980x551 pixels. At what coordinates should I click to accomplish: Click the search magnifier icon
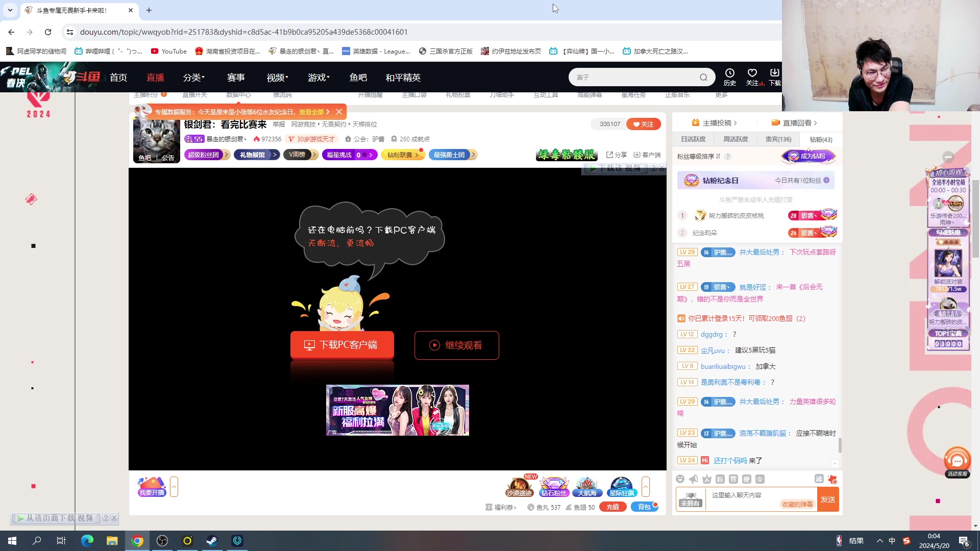click(x=703, y=78)
